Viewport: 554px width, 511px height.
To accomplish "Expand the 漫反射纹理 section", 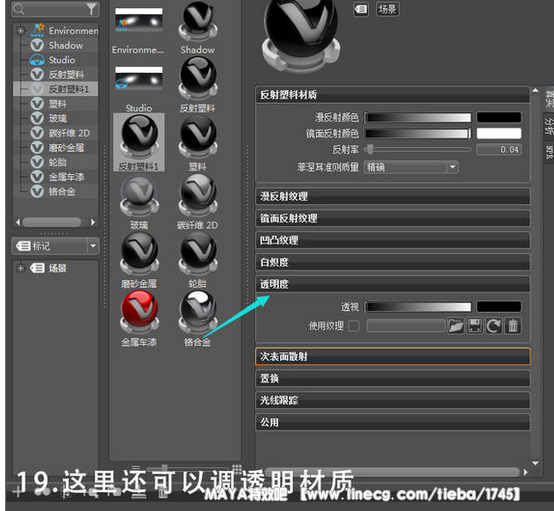I will [x=392, y=196].
